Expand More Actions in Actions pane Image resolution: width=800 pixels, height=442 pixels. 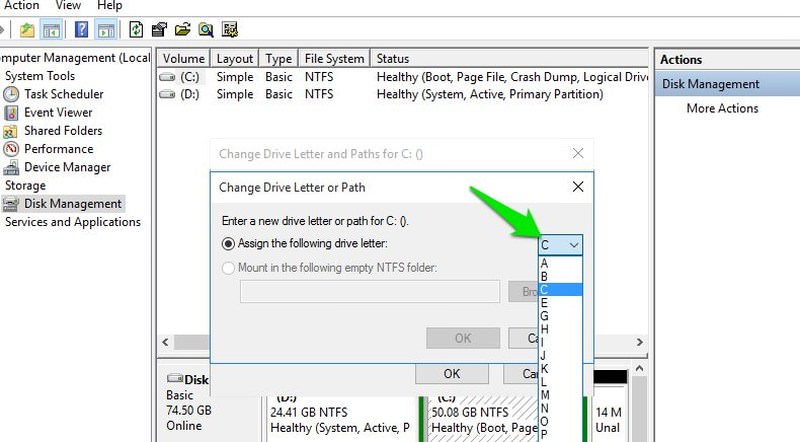(722, 108)
